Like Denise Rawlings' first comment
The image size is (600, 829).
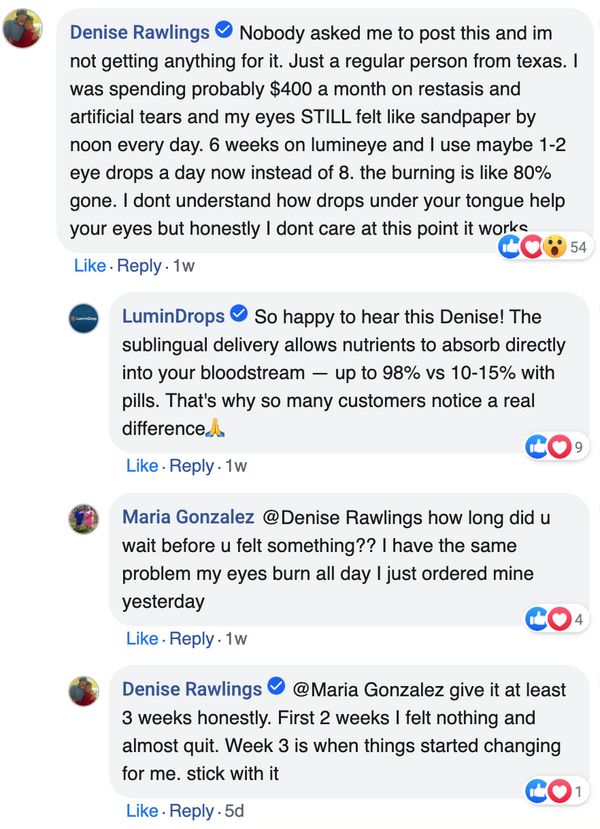click(x=90, y=265)
